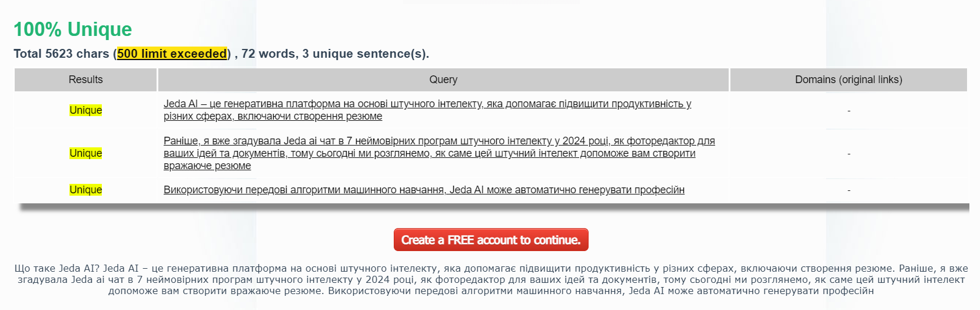Click the 'Query' column header

(x=443, y=80)
